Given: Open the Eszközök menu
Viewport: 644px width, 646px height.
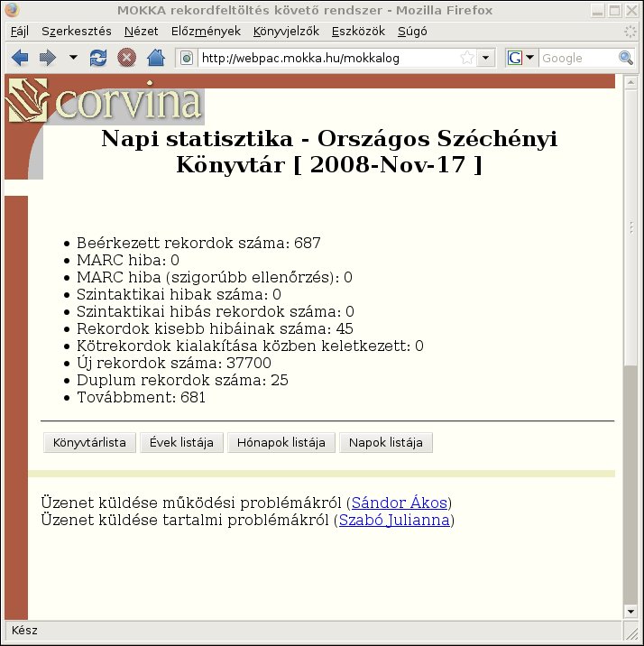Looking at the screenshot, I should (x=358, y=31).
